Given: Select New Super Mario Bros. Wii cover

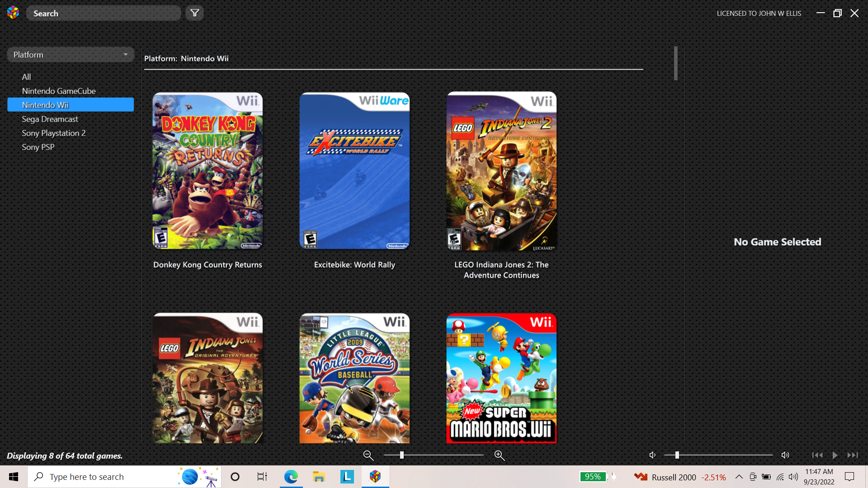Looking at the screenshot, I should click(x=501, y=378).
